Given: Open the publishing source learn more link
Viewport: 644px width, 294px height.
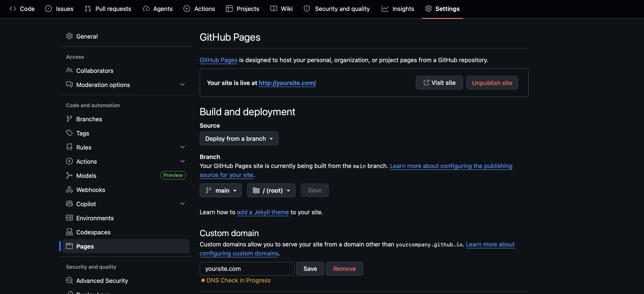Looking at the screenshot, I should click(x=451, y=166).
